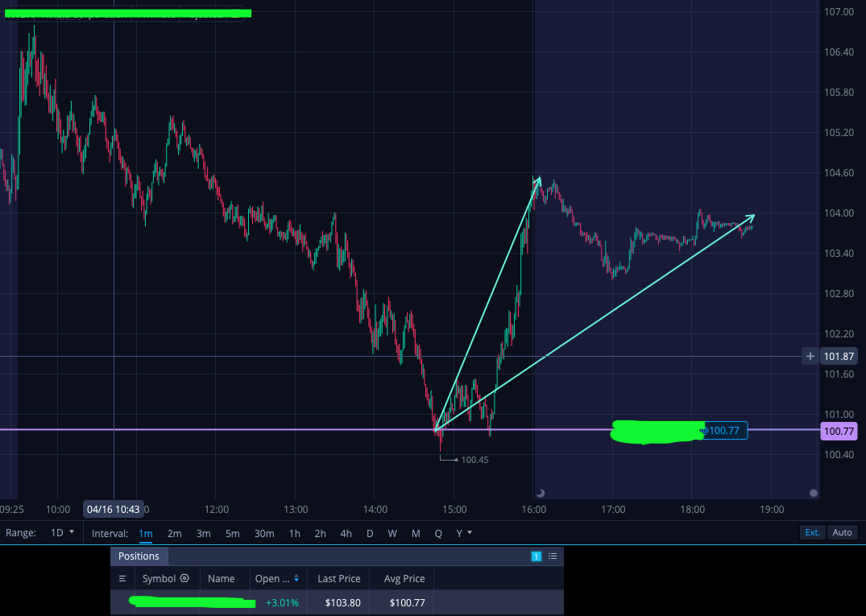Click the settings icon next to Symbol
The width and height of the screenshot is (866, 616).
tap(184, 578)
